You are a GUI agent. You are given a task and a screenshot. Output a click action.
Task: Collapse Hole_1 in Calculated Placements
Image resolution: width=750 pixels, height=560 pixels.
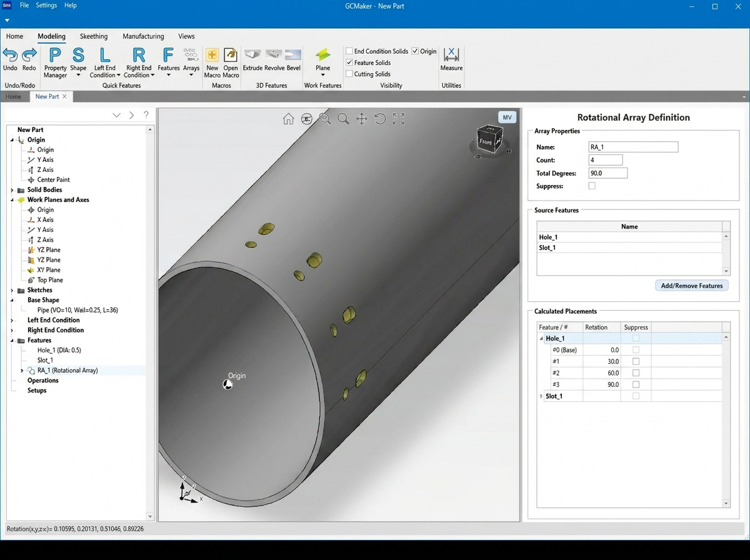coord(541,339)
